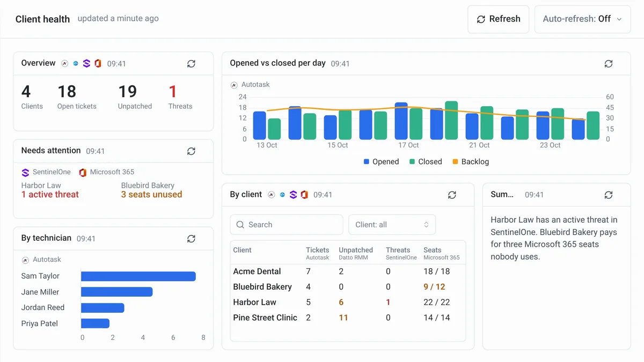The image size is (644, 362).
Task: Click the 18 Open tickets stat
Action: pos(77,97)
